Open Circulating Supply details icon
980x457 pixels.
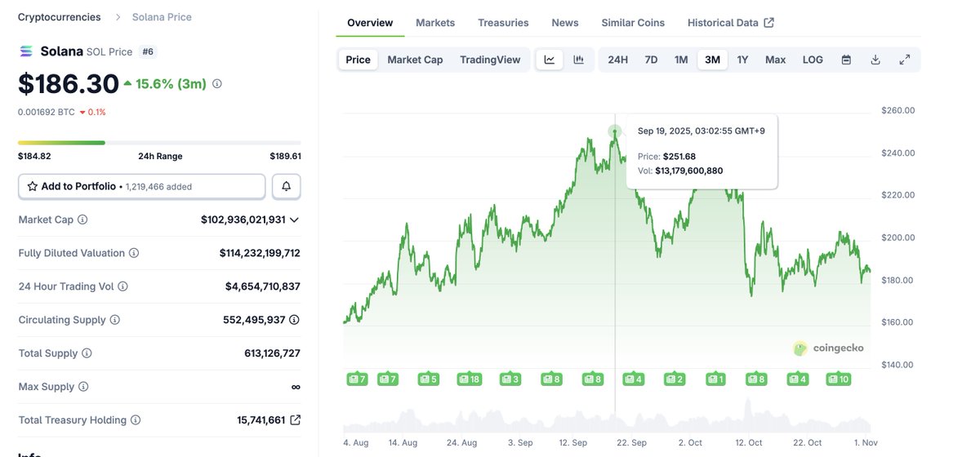(x=294, y=320)
